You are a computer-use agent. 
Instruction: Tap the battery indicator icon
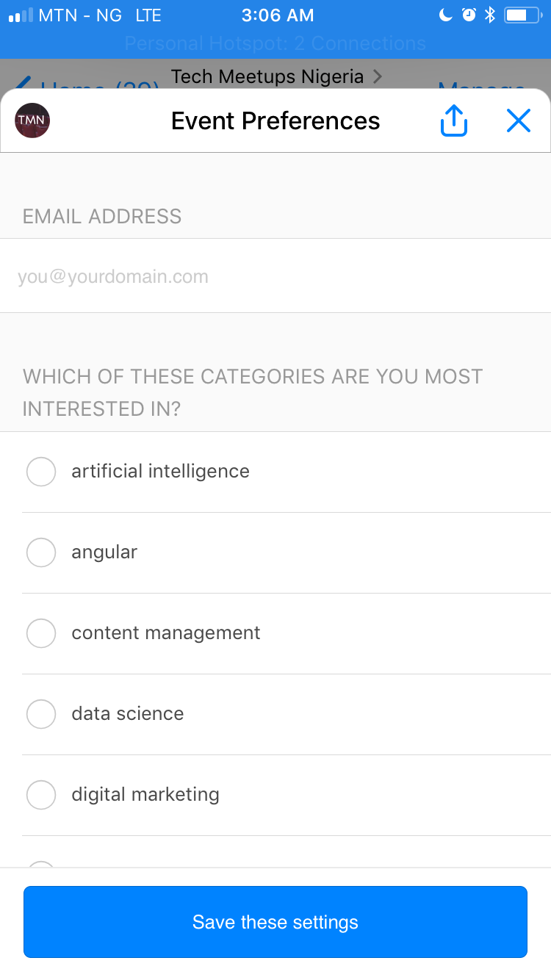(522, 15)
